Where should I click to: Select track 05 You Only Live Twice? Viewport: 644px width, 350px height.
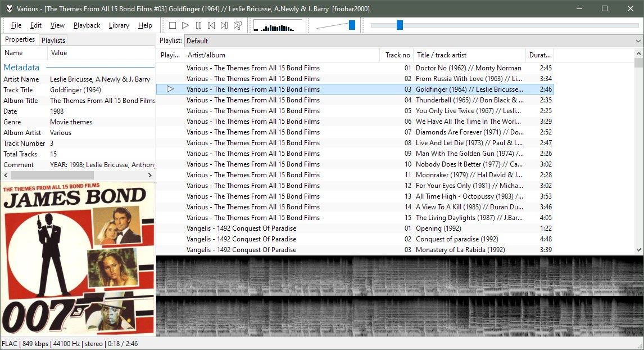point(355,111)
